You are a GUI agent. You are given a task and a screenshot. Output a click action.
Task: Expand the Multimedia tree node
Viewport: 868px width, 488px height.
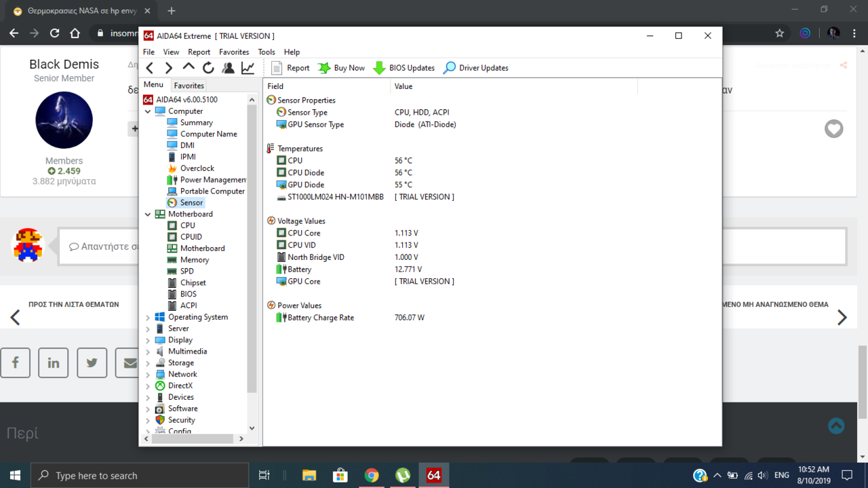coord(148,352)
